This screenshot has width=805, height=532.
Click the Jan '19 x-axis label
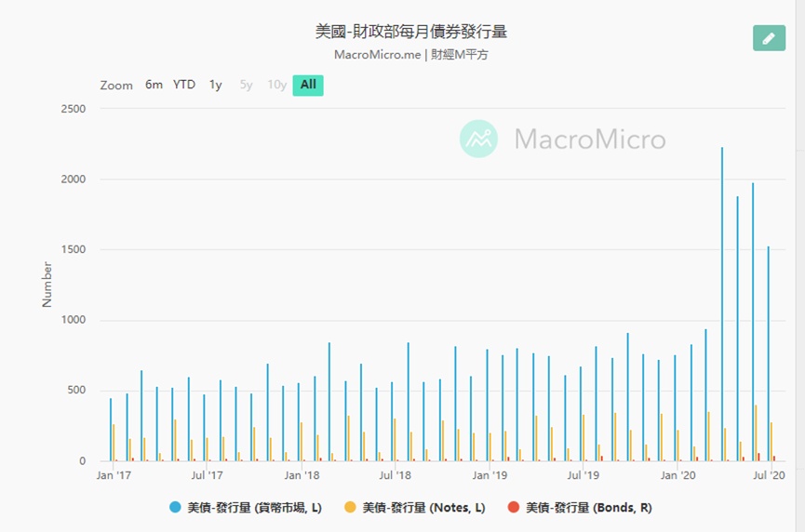pos(489,475)
